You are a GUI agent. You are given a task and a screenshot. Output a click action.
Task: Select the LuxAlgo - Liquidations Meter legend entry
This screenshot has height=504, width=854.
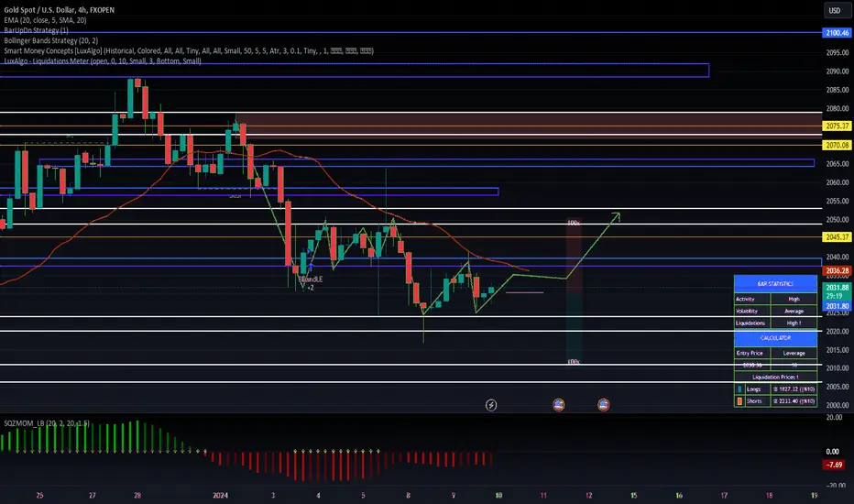click(x=103, y=61)
